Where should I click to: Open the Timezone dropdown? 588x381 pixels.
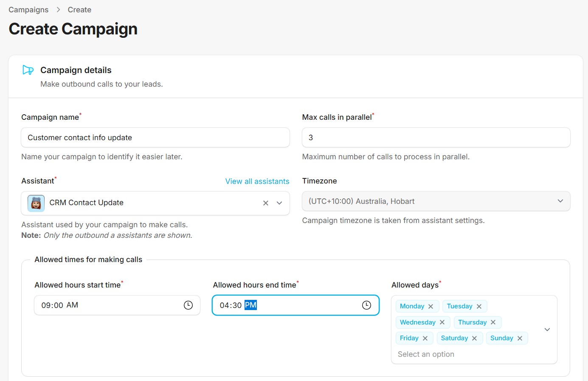[436, 201]
